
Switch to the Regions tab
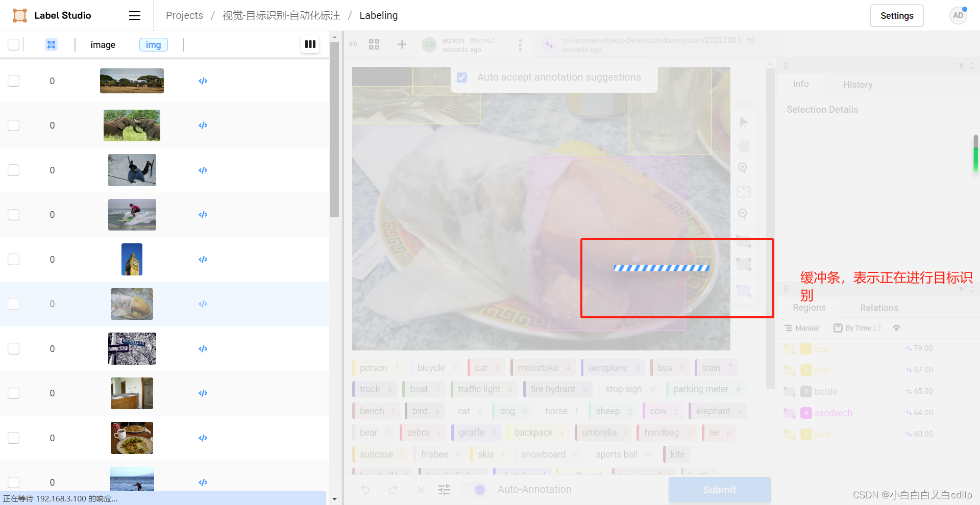pos(809,308)
